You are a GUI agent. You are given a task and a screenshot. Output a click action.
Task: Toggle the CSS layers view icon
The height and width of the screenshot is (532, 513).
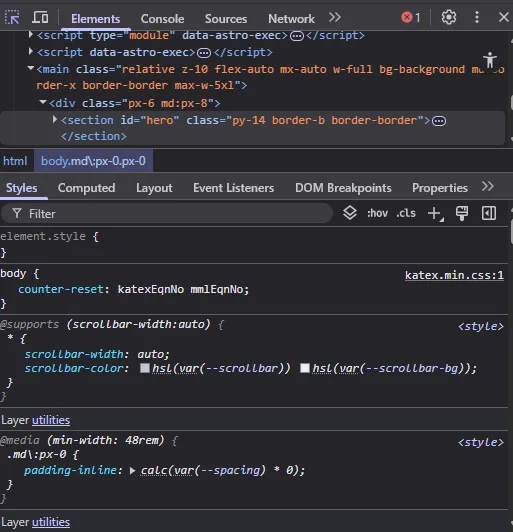(350, 213)
